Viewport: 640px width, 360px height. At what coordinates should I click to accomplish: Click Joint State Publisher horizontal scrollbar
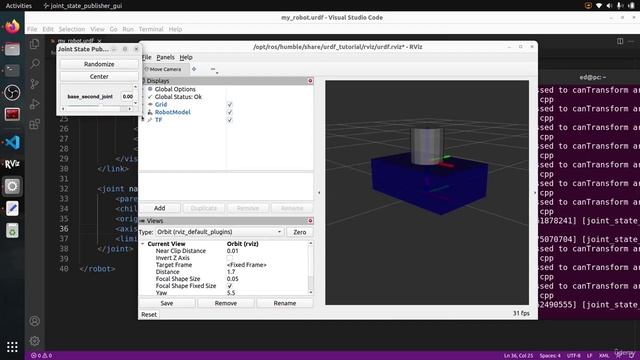(96, 109)
